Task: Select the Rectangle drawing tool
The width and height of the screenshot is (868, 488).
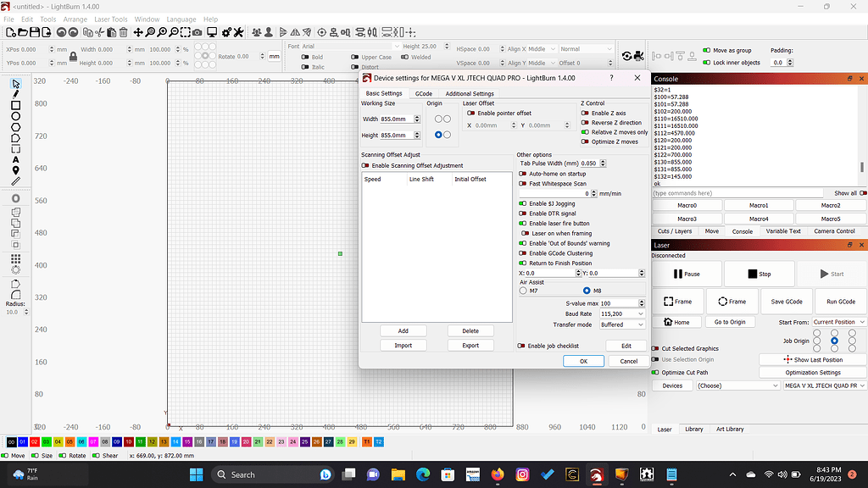Action: pyautogui.click(x=14, y=106)
